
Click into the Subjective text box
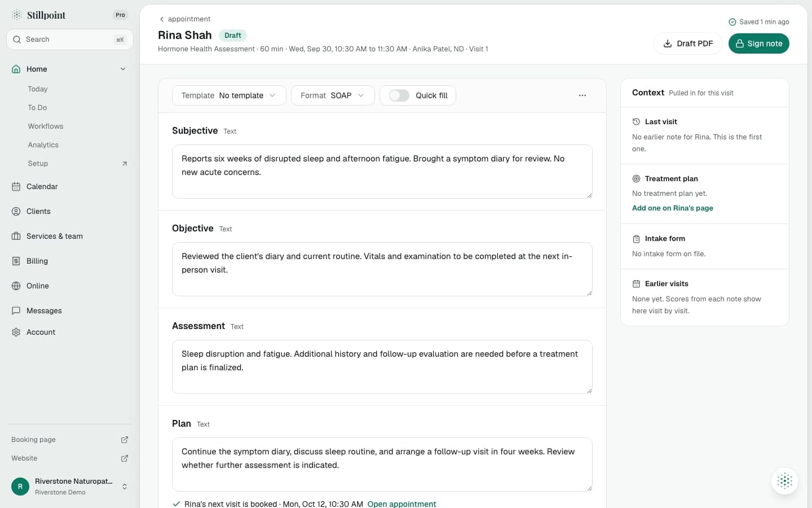coord(382,172)
